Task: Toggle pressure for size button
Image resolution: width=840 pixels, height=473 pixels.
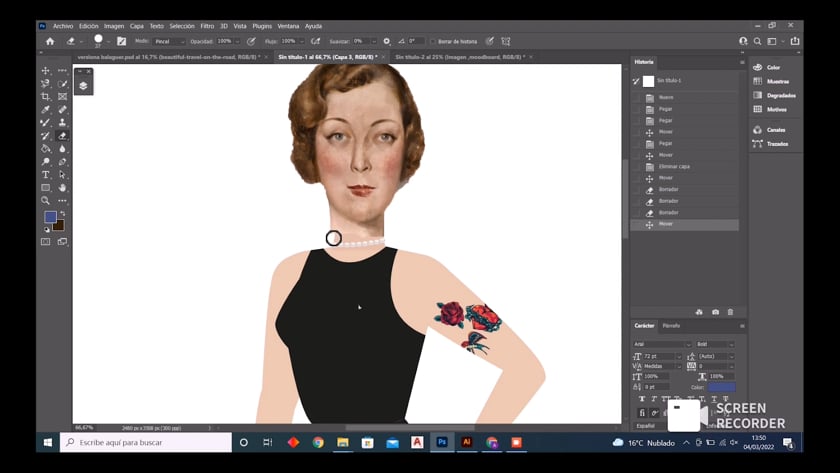Action: (x=489, y=41)
